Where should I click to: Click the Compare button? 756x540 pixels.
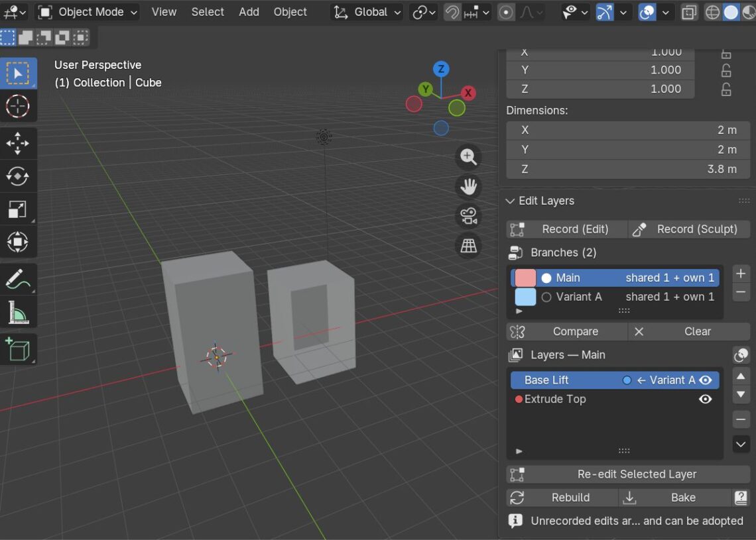566,331
